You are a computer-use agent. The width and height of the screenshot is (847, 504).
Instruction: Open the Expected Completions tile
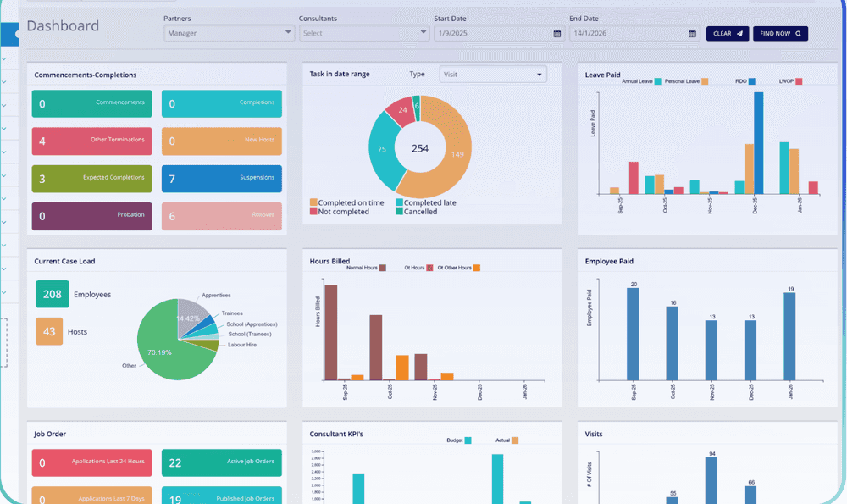(91, 179)
